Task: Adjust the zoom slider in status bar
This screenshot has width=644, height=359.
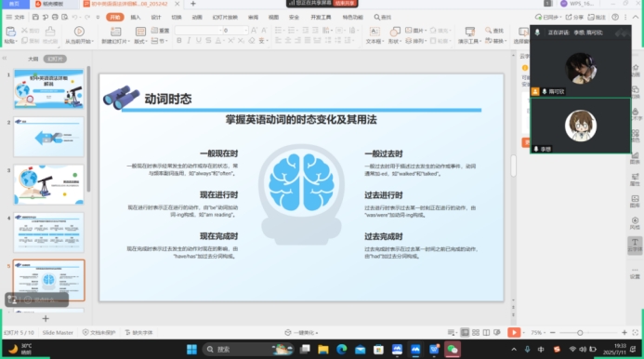Action: tap(580, 332)
